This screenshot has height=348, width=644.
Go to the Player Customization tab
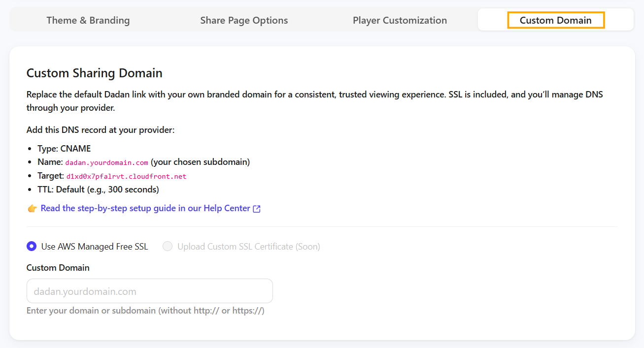[x=400, y=20]
